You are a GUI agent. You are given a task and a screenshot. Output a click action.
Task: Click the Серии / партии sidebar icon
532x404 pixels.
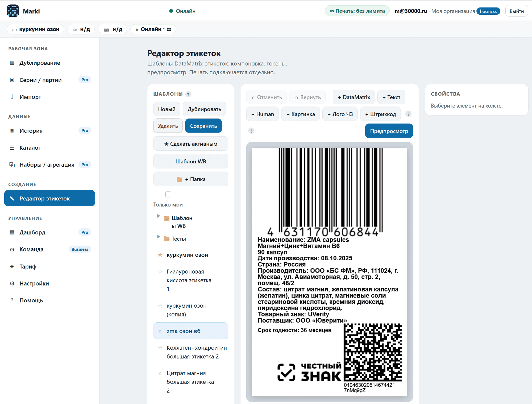(12, 80)
